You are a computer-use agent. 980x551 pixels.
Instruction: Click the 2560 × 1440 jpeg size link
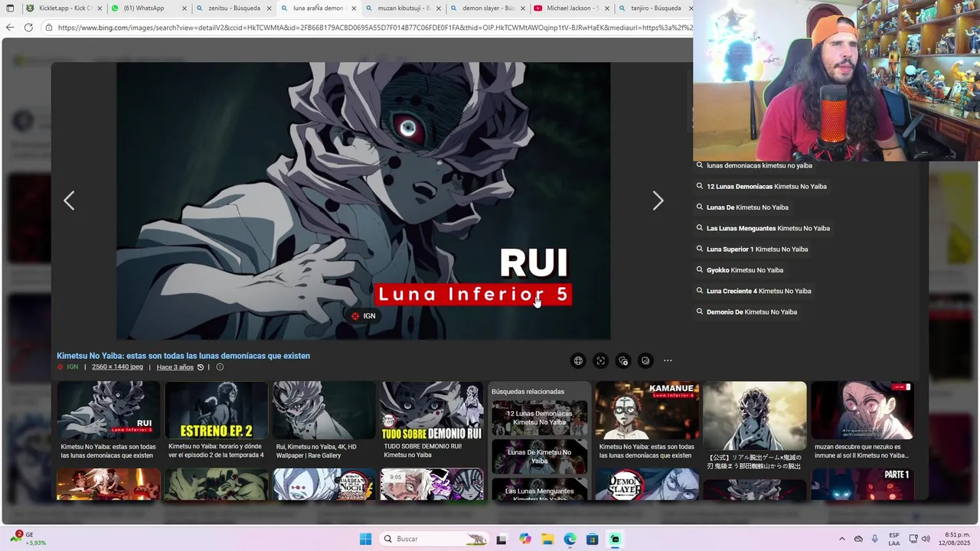pos(117,367)
